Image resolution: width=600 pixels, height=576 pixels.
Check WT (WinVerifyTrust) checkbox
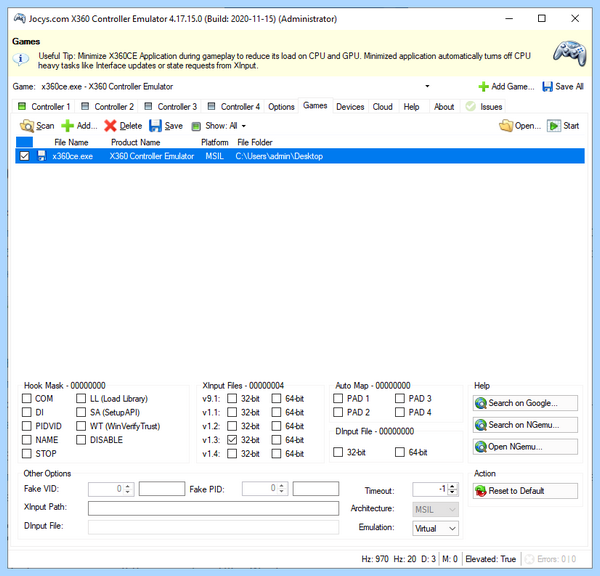point(81,426)
